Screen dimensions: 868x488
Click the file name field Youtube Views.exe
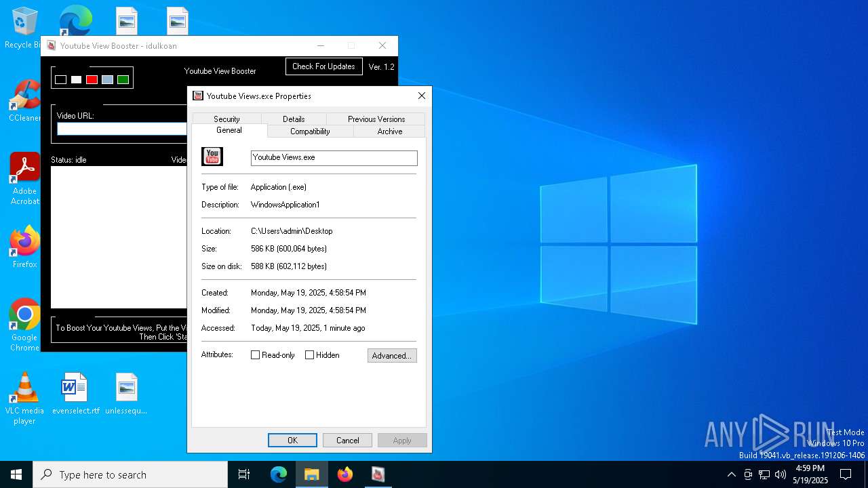(x=334, y=157)
